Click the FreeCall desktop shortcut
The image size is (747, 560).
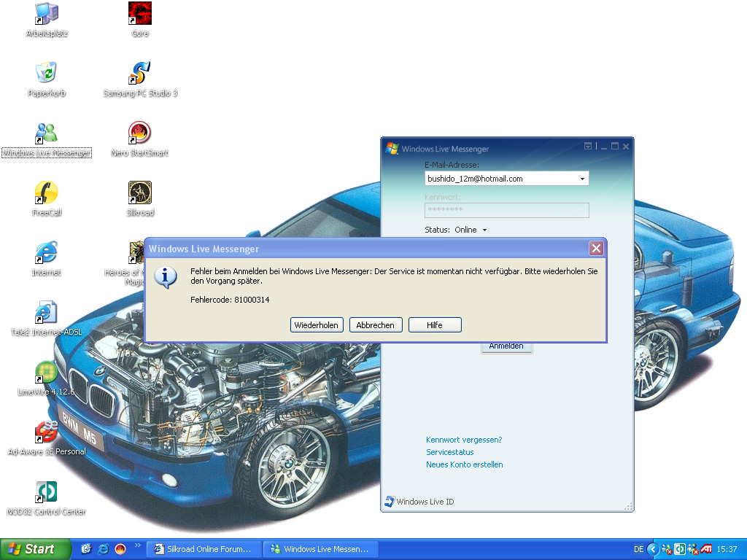47,192
